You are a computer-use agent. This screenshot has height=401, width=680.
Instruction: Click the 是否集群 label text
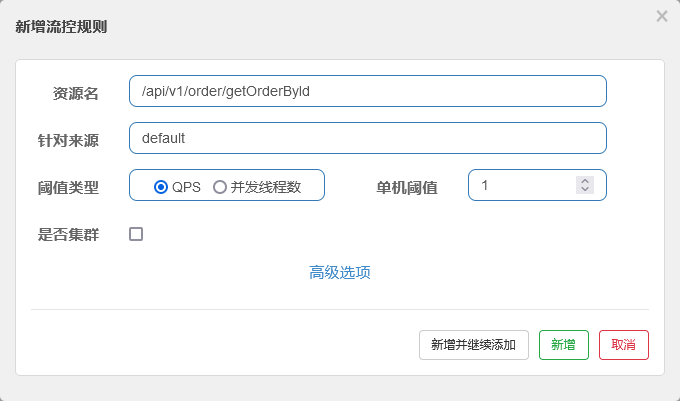(x=68, y=235)
